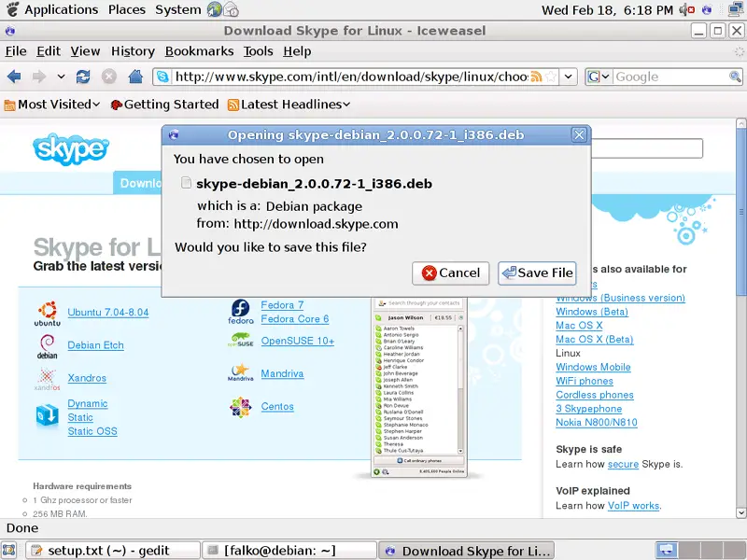
Task: Go back using the Back arrow
Action: 14,77
